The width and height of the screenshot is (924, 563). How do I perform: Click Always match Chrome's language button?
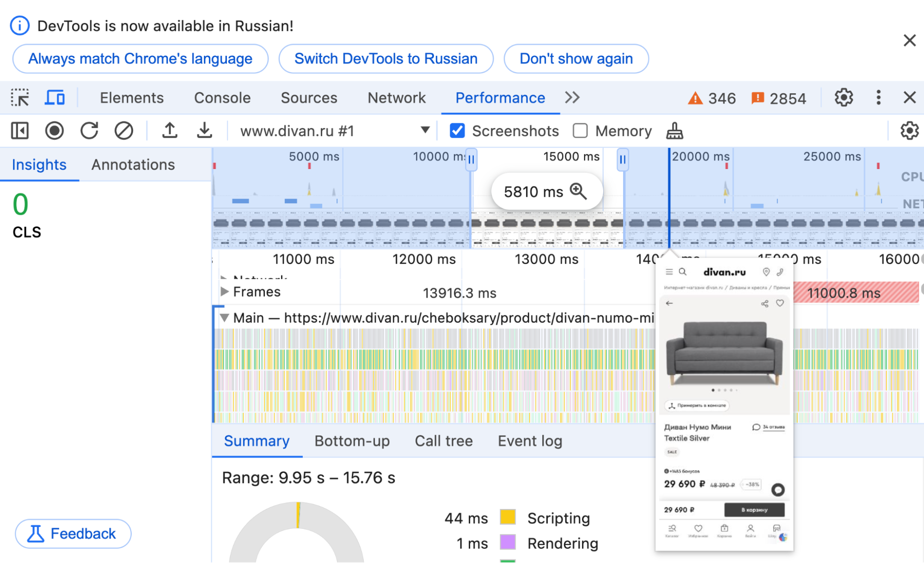(x=141, y=59)
